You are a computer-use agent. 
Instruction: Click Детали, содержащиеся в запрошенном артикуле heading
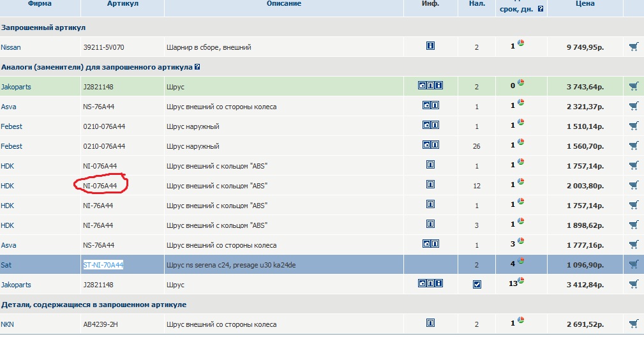[x=94, y=305]
